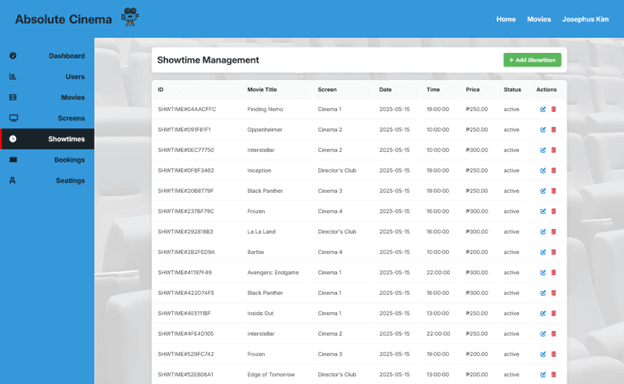Image resolution: width=624 pixels, height=384 pixels.
Task: Delete the La La Land showtime
Action: click(554, 232)
